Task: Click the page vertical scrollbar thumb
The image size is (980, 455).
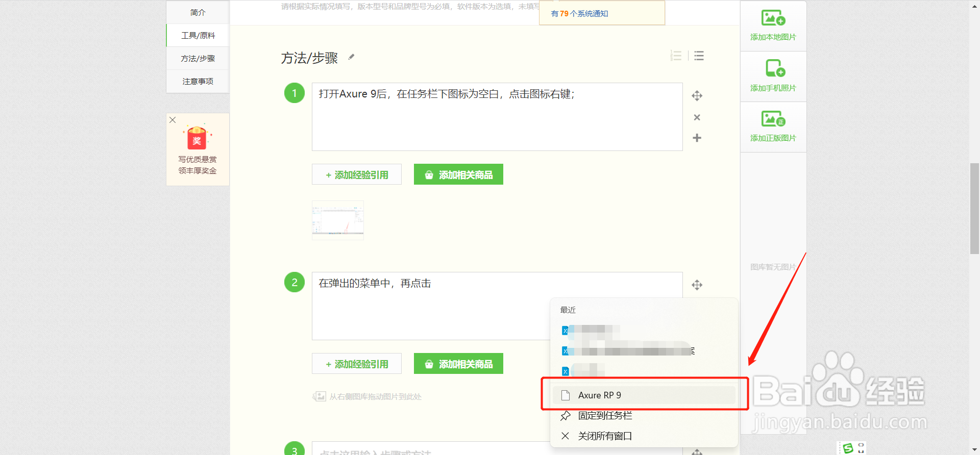Action: click(x=974, y=209)
